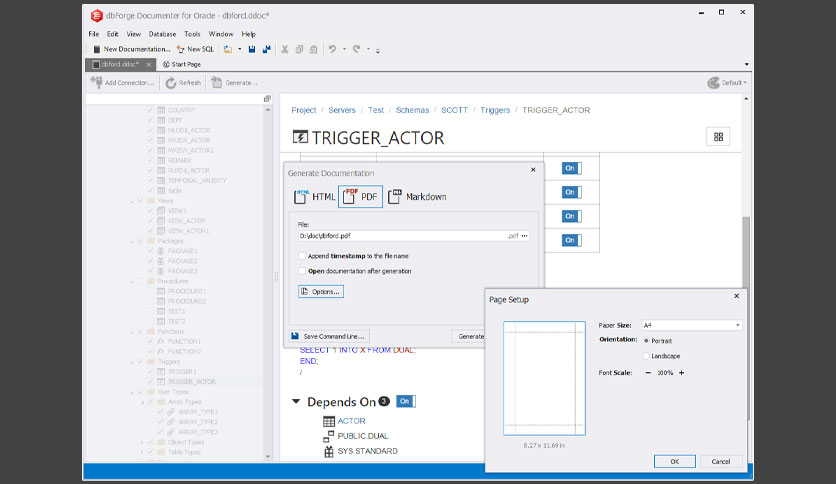
Task: Close the Generate Documentation dialog
Action: (x=533, y=170)
